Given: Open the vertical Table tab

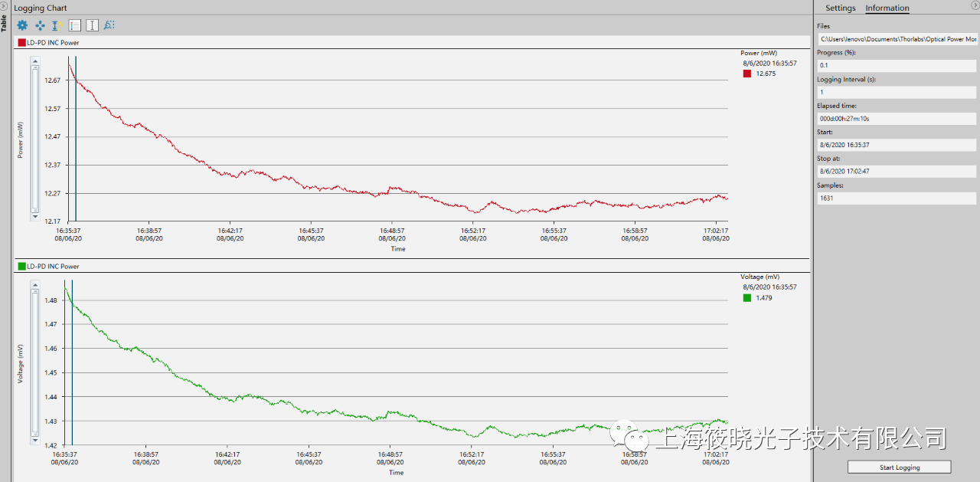Looking at the screenshot, I should [x=4, y=23].
